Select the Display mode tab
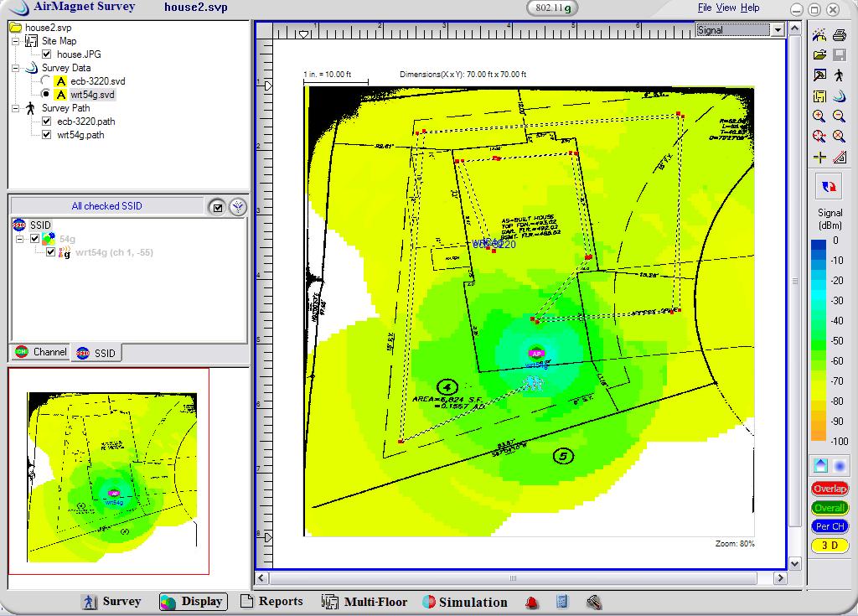The image size is (858, 616). 193,601
